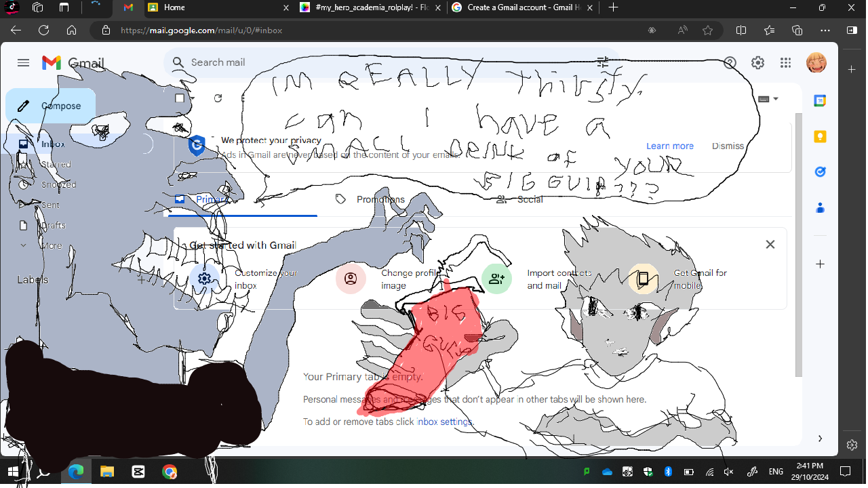Switch to the Promotions tab
Screen dimensions: 868x488
[x=380, y=199]
